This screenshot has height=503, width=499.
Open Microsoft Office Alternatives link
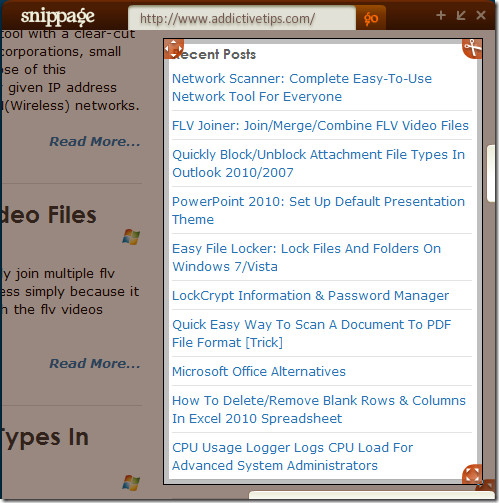point(259,371)
